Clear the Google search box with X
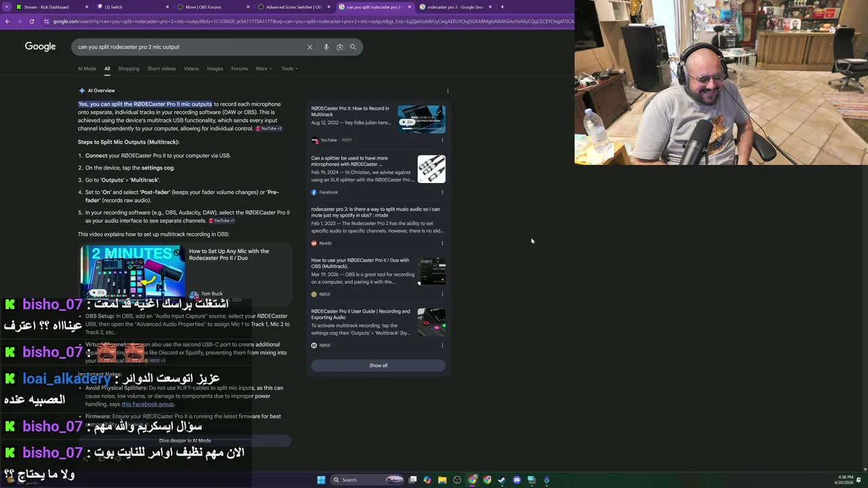 pyautogui.click(x=310, y=47)
